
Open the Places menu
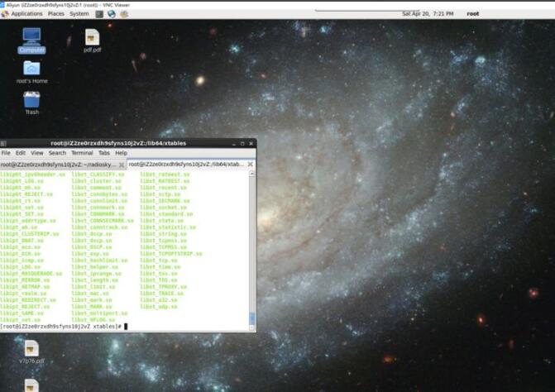(56, 14)
